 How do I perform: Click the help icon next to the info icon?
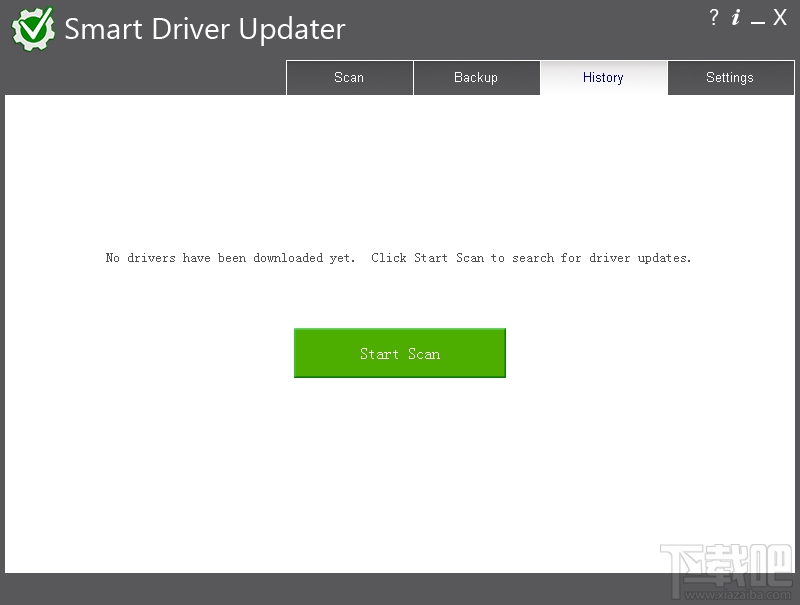click(713, 17)
